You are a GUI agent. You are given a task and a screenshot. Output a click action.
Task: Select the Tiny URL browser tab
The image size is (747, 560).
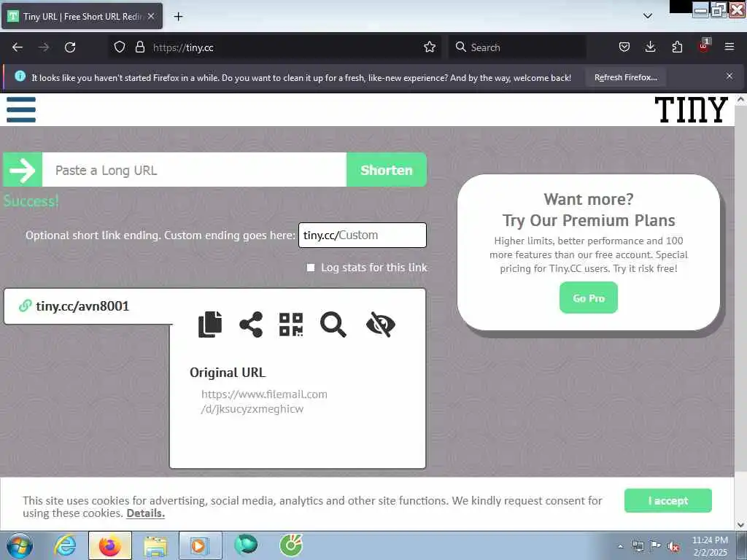tap(82, 16)
